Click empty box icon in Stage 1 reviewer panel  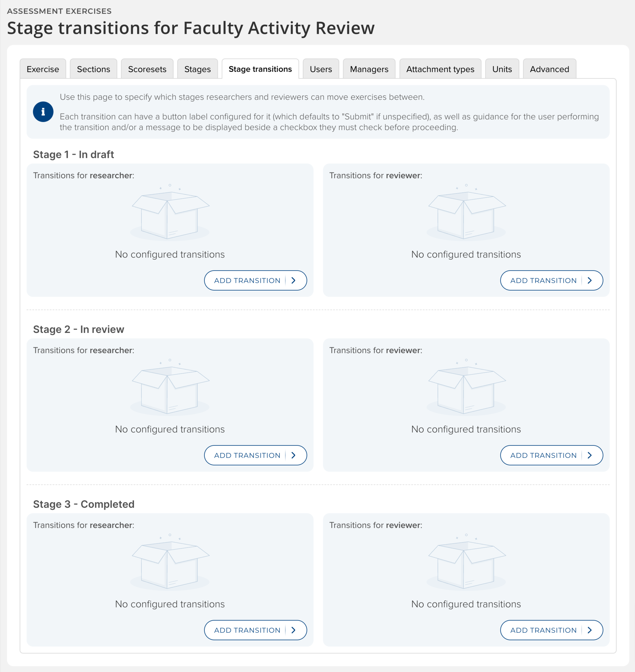(466, 214)
